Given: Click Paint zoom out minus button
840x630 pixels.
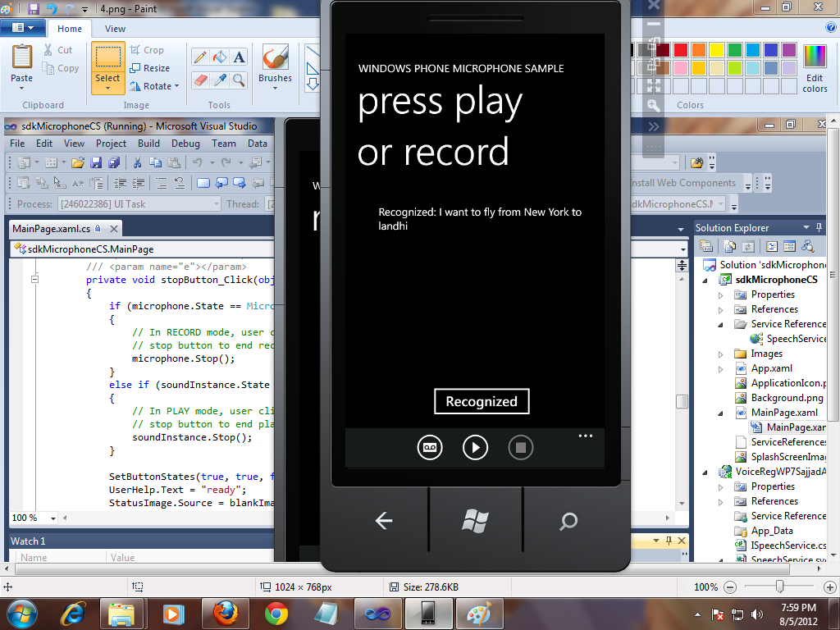Looking at the screenshot, I should pos(729,587).
